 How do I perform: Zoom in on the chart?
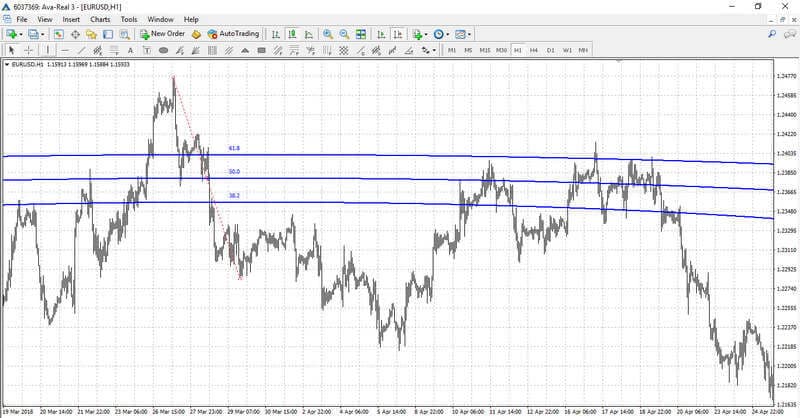[x=328, y=34]
